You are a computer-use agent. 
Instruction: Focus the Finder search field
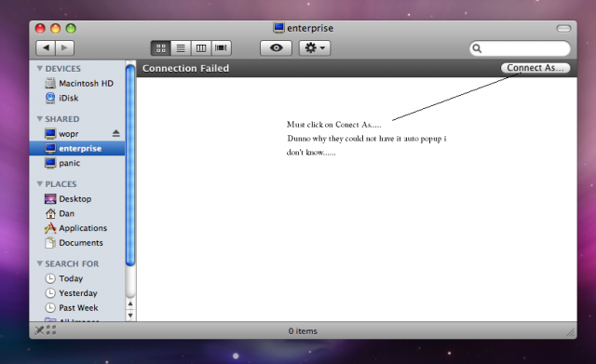520,48
